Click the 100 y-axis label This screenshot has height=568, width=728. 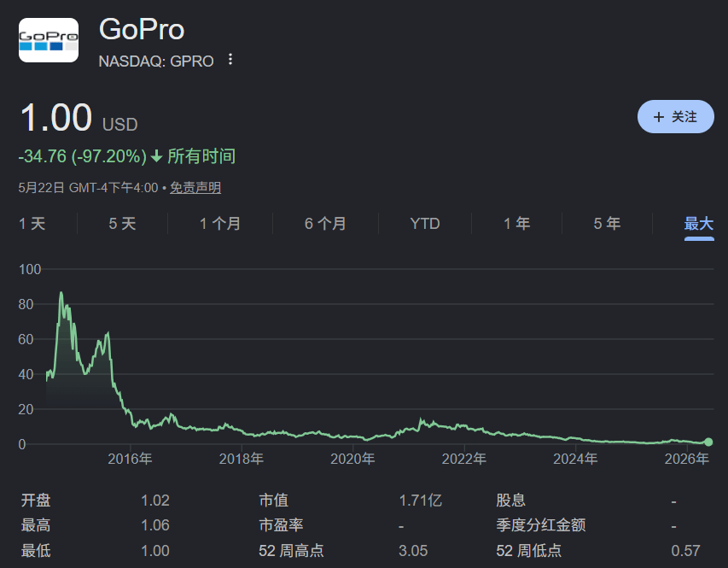point(30,269)
